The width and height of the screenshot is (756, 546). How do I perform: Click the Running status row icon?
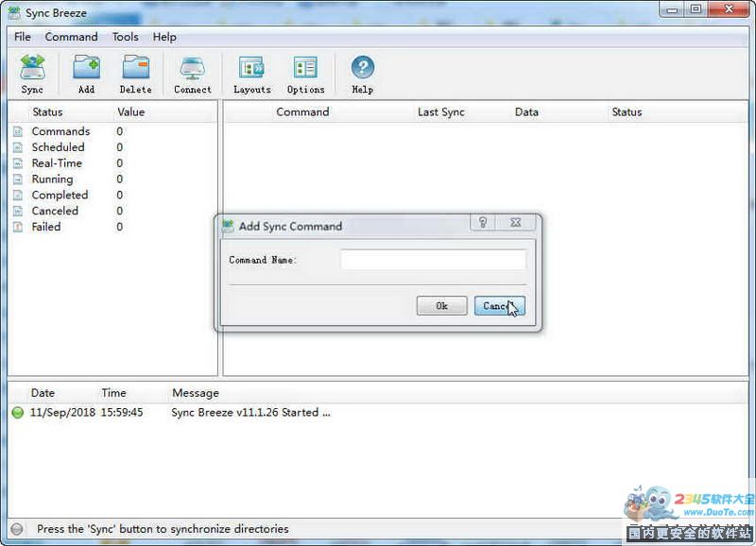[18, 179]
